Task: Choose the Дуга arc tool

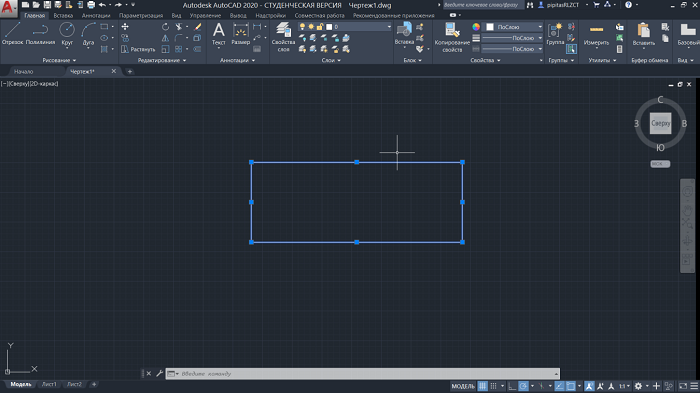Action: tap(88, 34)
